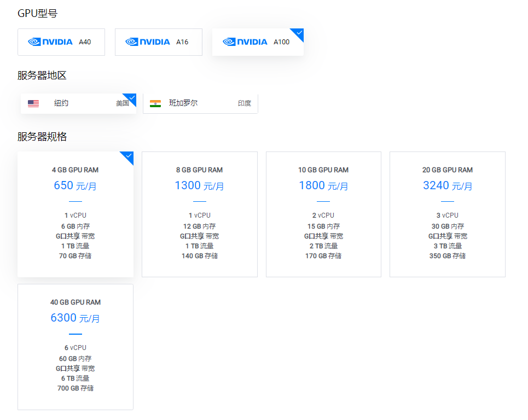Select the NVIDIA A16 GPU model card
Viewport: 528px width, 420px height.
pos(159,42)
